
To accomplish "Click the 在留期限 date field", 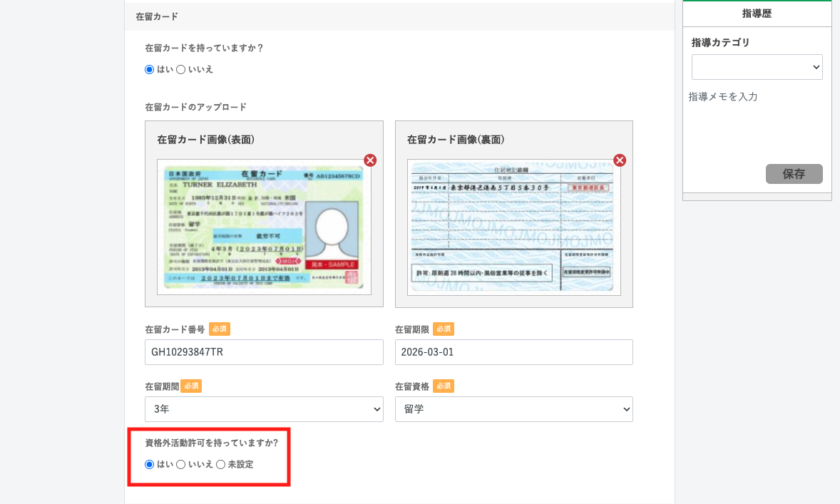I will (513, 352).
